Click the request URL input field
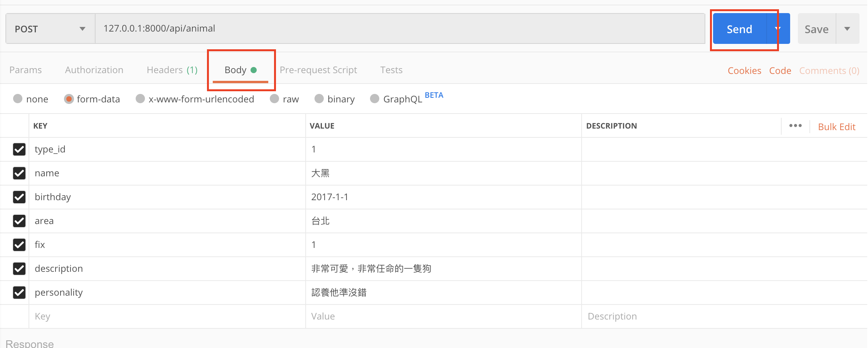868x348 pixels. [400, 29]
